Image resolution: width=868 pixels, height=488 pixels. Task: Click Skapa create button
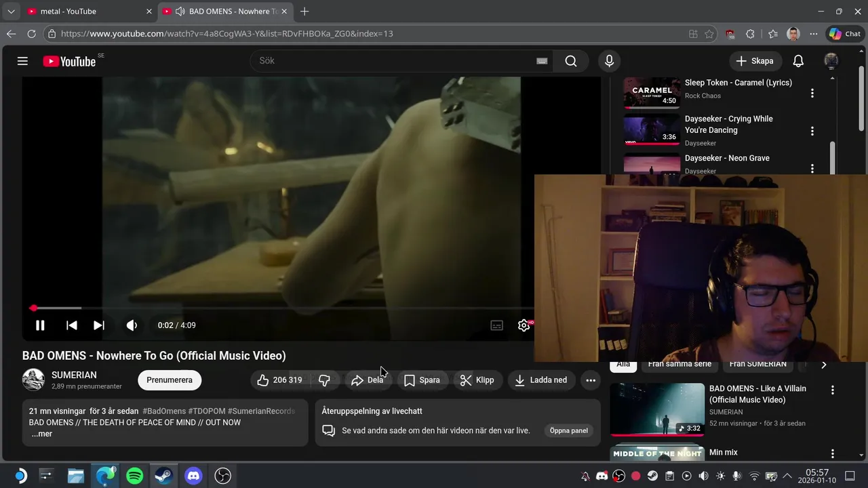tap(755, 61)
